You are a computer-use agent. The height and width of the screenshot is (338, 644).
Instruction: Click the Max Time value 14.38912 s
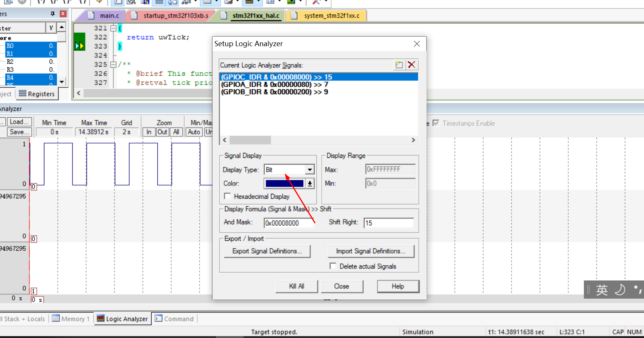(x=93, y=132)
